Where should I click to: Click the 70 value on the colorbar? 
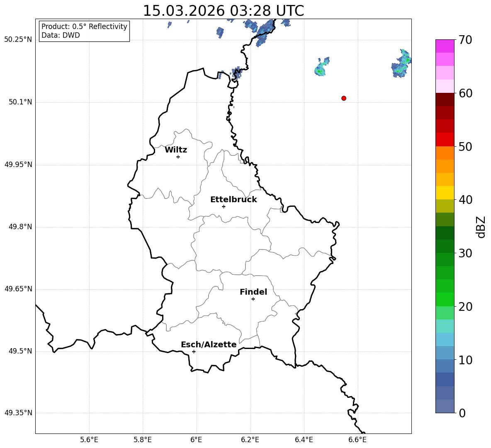click(x=465, y=40)
